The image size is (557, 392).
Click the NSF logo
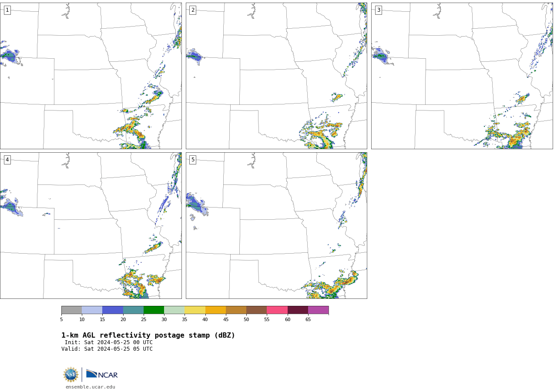(71, 375)
